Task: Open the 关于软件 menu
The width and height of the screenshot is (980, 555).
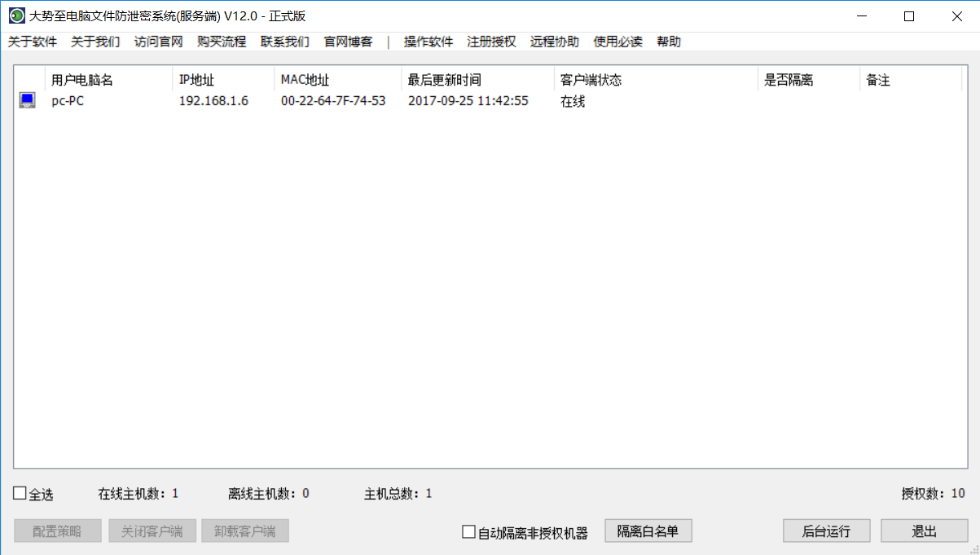Action: (33, 42)
